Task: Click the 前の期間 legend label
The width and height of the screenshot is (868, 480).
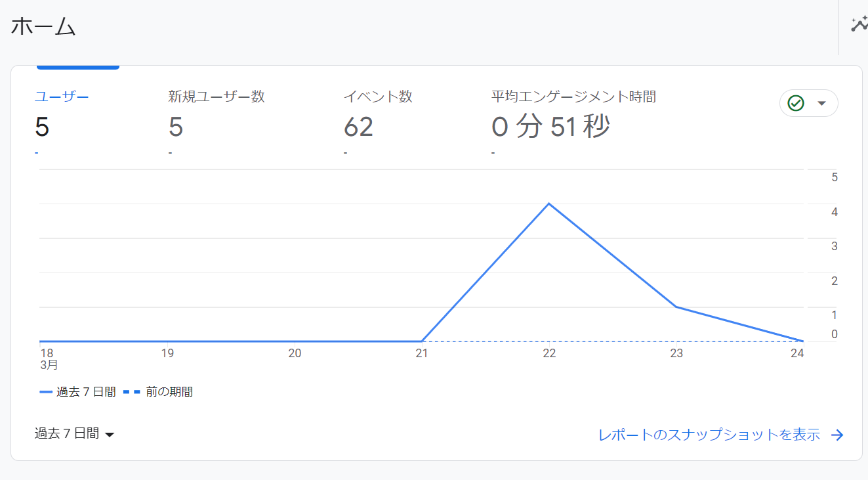Action: [x=169, y=392]
